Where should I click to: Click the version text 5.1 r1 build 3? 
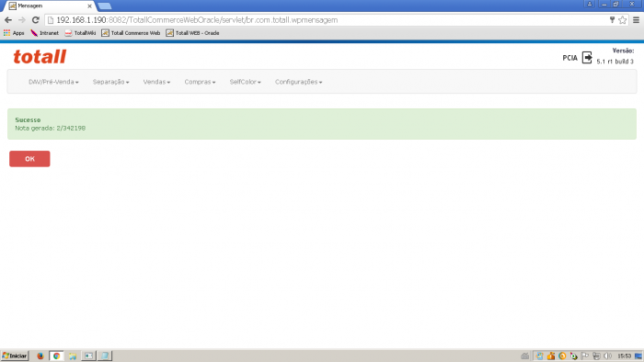click(x=615, y=62)
